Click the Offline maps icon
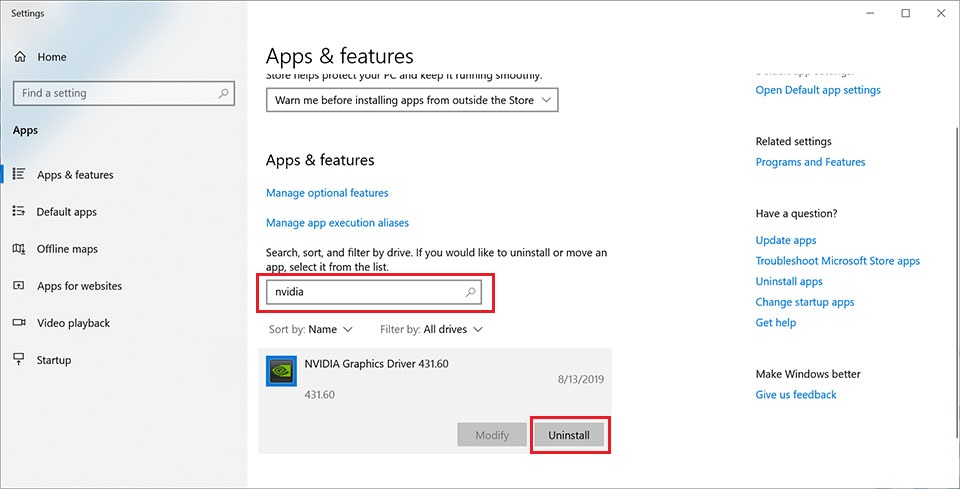Screen dimensions: 960x489 (x=18, y=249)
